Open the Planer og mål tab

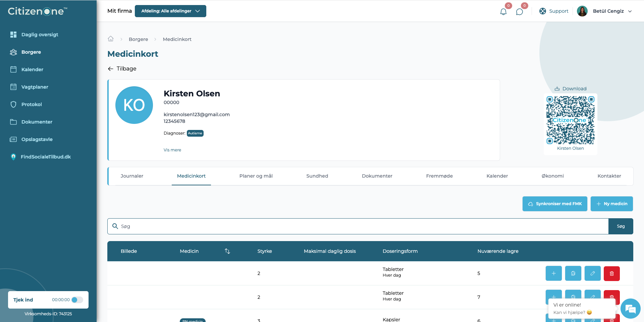click(256, 176)
